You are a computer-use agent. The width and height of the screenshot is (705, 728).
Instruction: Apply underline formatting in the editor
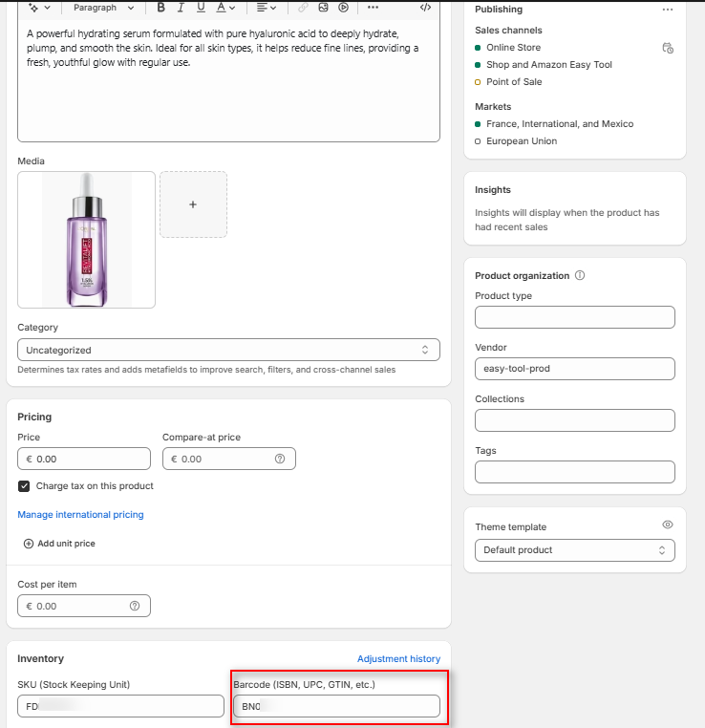click(x=201, y=8)
